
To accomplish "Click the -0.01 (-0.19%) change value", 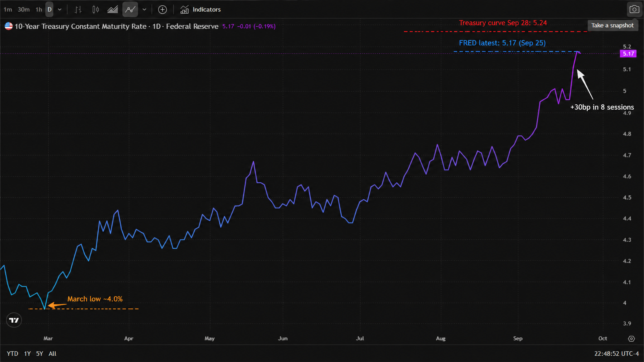I will 256,26.
